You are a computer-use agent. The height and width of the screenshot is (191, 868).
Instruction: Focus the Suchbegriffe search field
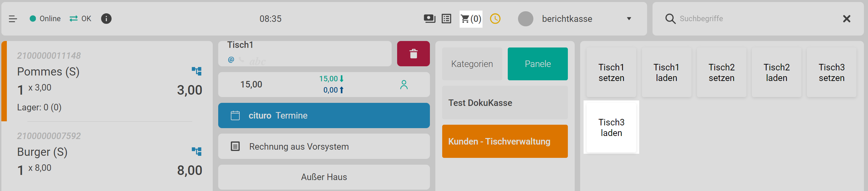click(751, 19)
